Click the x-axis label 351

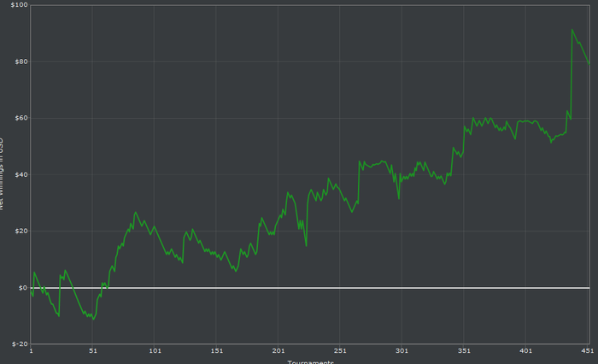pyautogui.click(x=464, y=350)
